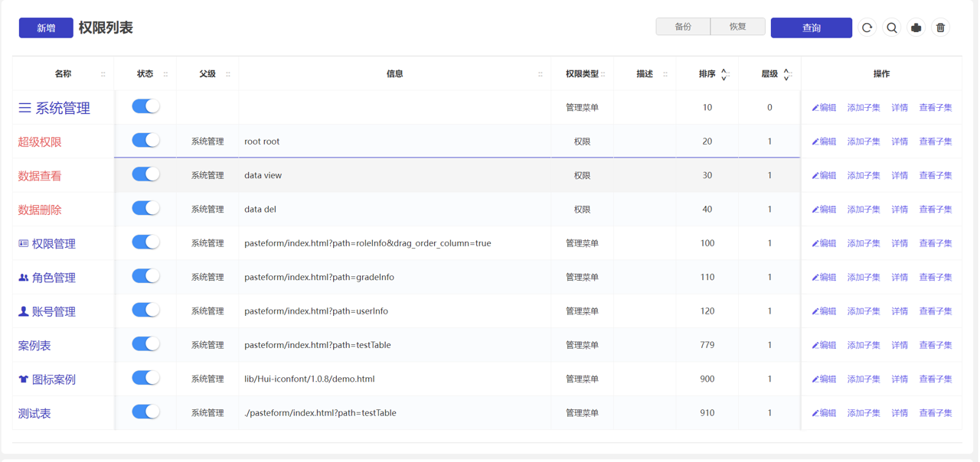The image size is (980, 462).
Task: Select the 备份 tab button
Action: click(683, 27)
